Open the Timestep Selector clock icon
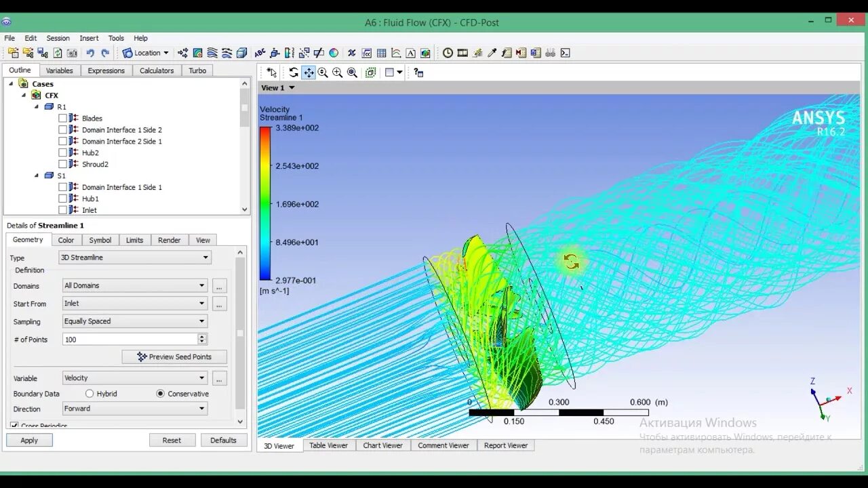 [x=448, y=53]
